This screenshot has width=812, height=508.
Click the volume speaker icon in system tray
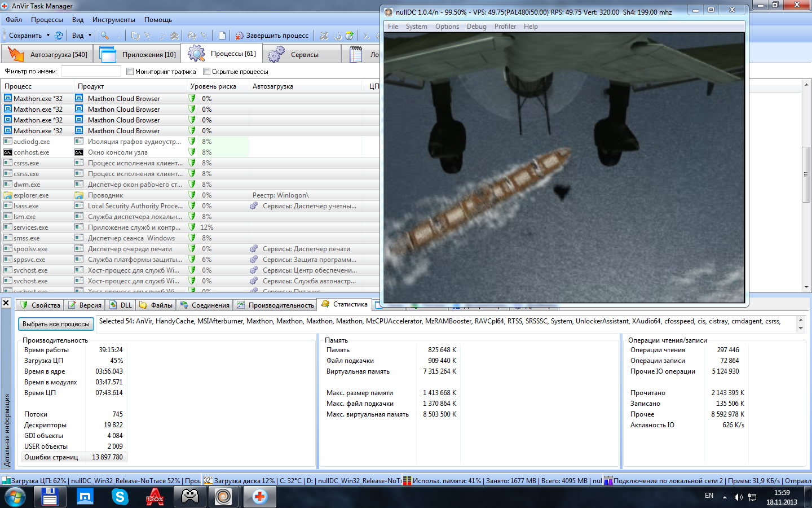(x=738, y=497)
